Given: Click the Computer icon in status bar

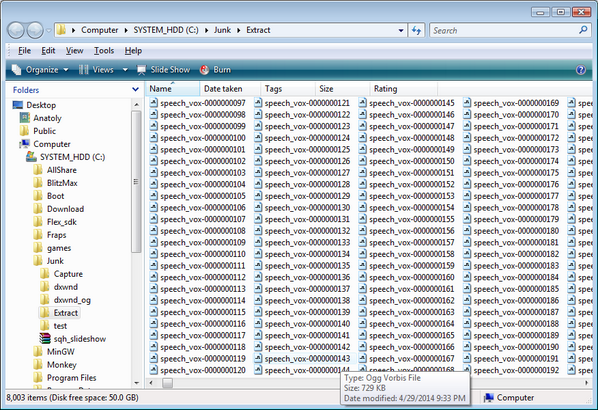Looking at the screenshot, I should pos(489,397).
